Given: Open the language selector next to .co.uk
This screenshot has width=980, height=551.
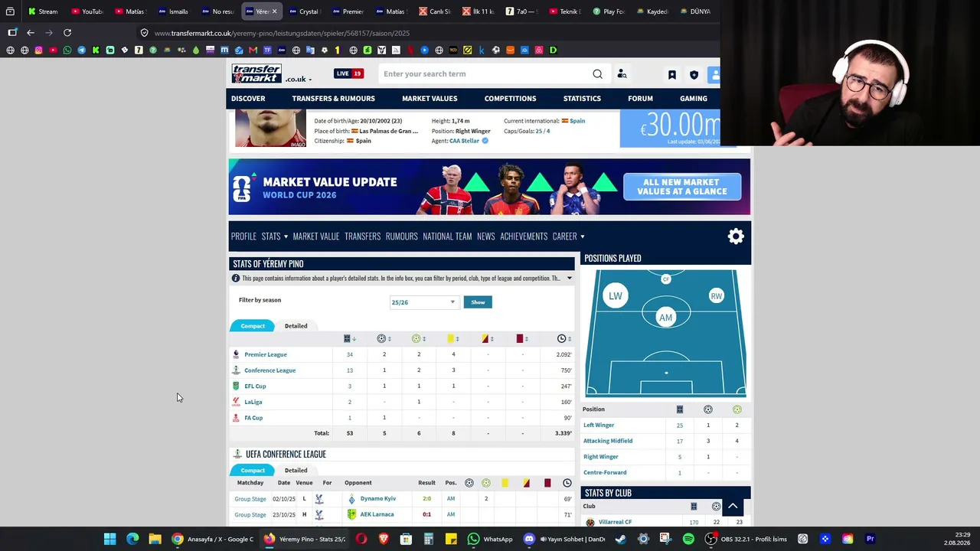Looking at the screenshot, I should point(299,79).
